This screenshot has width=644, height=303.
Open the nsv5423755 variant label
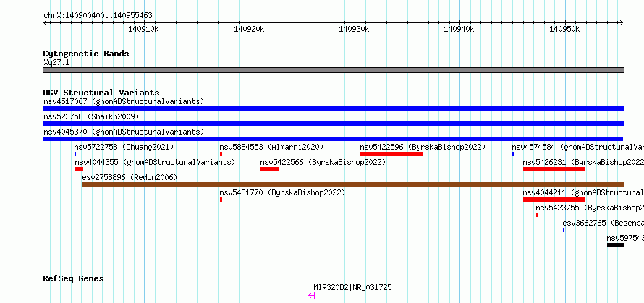(x=590, y=208)
